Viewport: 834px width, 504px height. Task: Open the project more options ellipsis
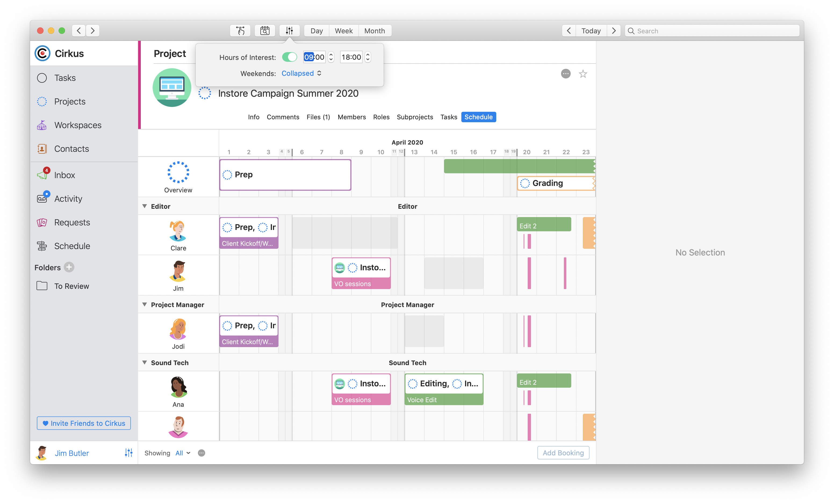(566, 74)
